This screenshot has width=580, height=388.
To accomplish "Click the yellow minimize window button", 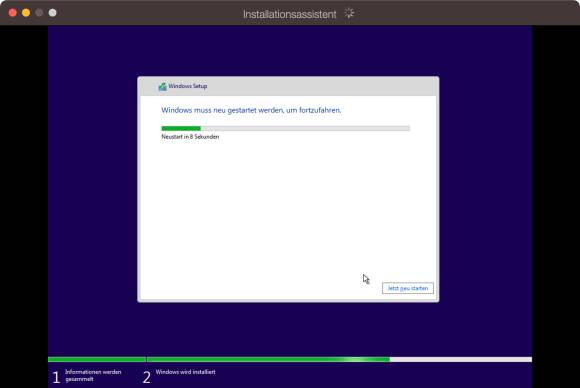I will coord(26,13).
